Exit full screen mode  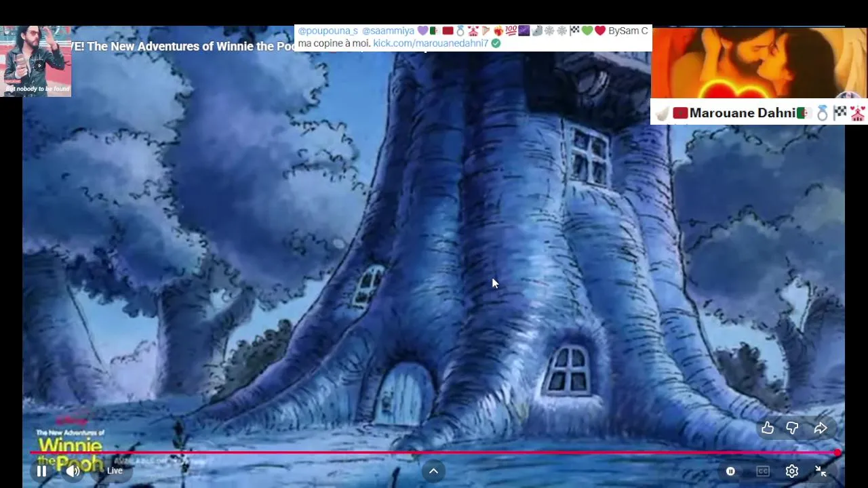pos(821,471)
